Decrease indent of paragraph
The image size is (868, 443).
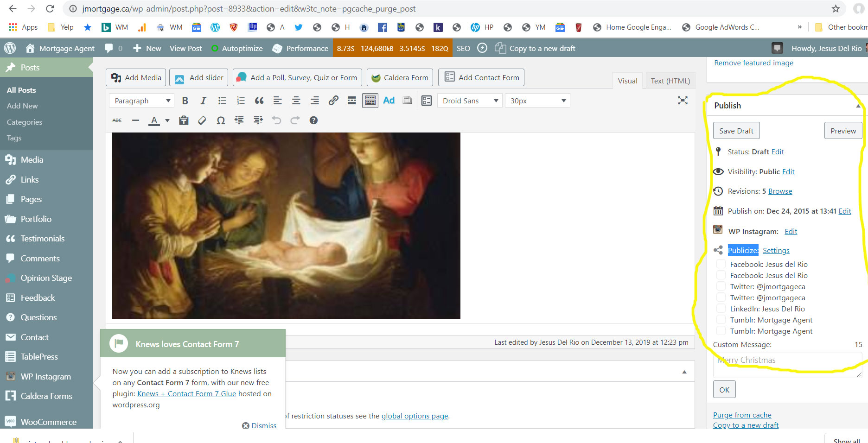[x=239, y=120]
